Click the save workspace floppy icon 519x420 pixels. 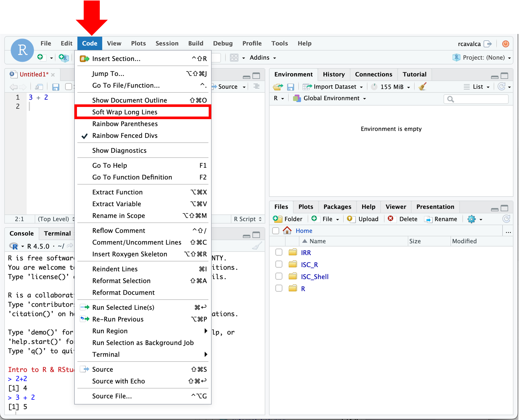(290, 87)
